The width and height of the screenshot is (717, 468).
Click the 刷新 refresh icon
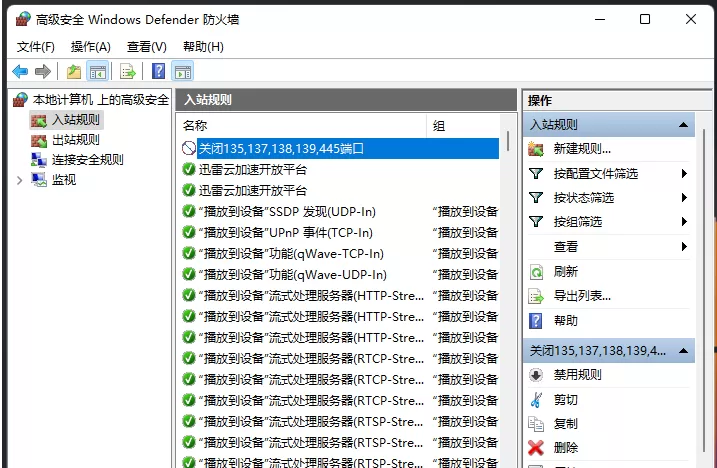coord(536,272)
